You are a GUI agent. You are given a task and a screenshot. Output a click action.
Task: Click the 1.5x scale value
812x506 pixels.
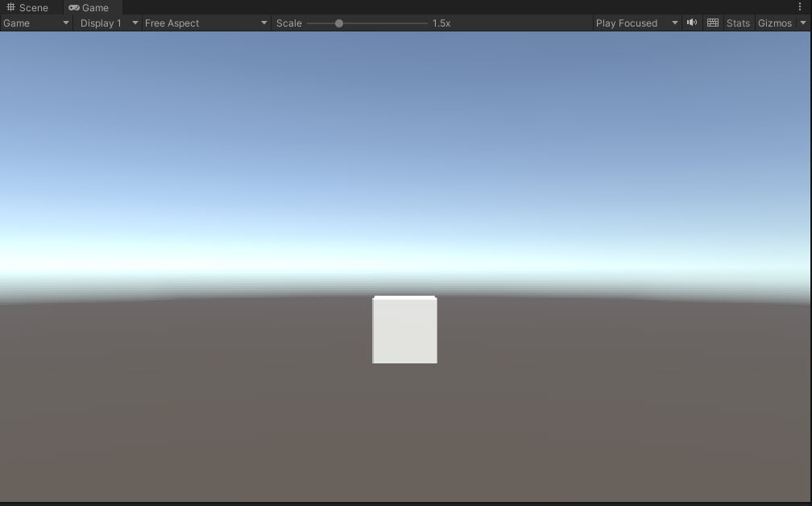click(x=441, y=23)
